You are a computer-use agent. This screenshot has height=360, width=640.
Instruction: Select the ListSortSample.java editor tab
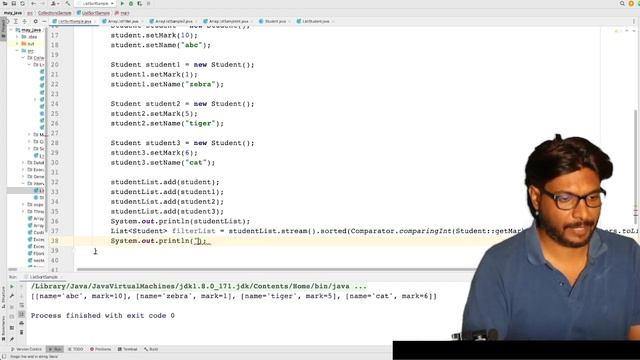click(x=74, y=21)
